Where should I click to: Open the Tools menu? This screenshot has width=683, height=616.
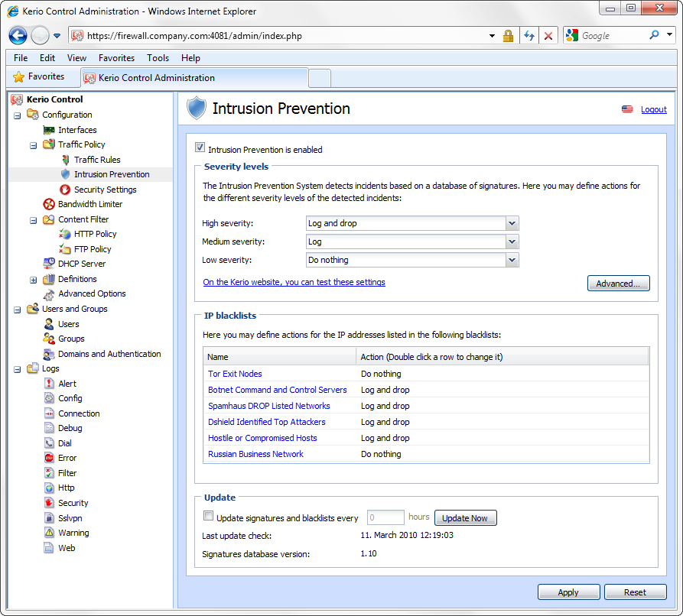(x=158, y=58)
